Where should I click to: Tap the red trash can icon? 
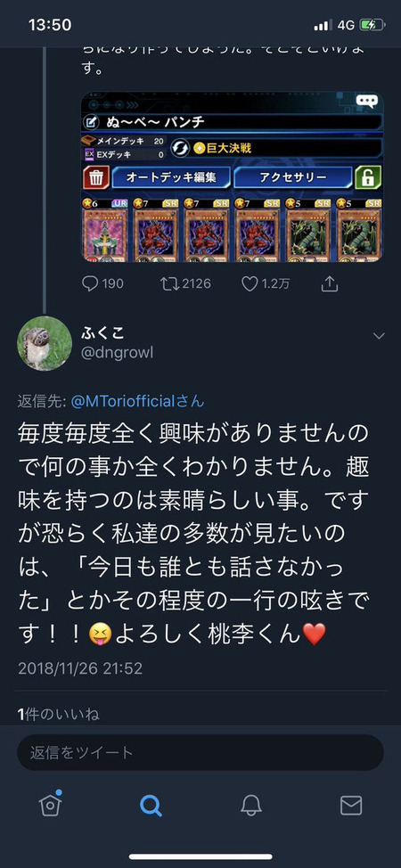point(96,177)
